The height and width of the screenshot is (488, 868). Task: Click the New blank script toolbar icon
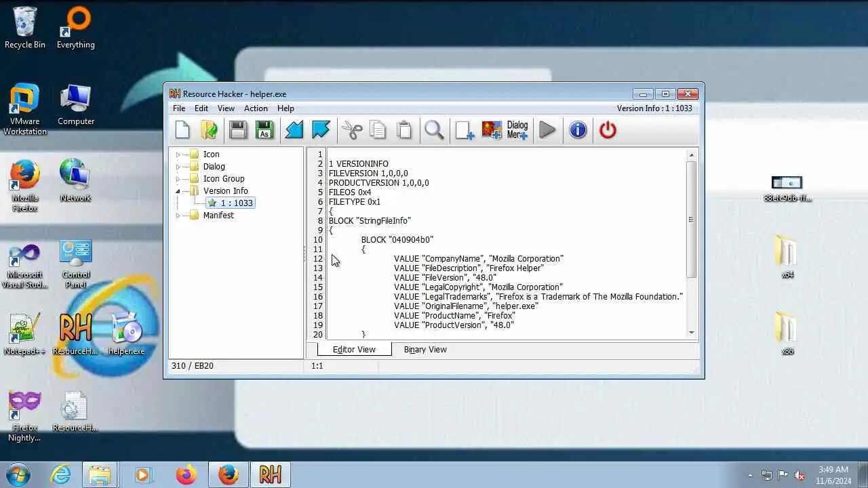coord(182,130)
